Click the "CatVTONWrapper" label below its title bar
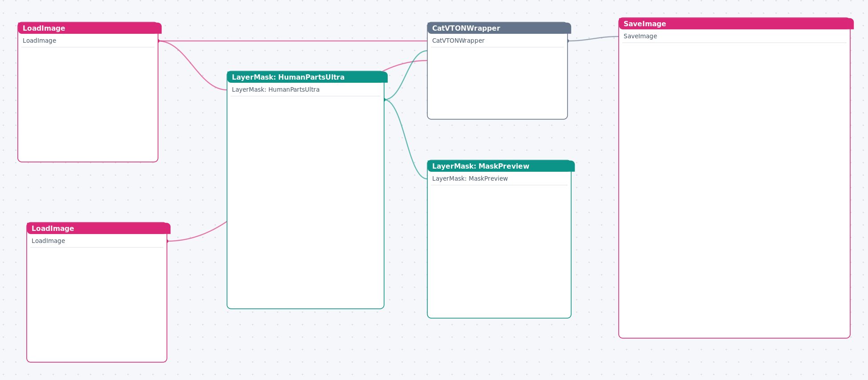This screenshot has height=380, width=868. 458,40
